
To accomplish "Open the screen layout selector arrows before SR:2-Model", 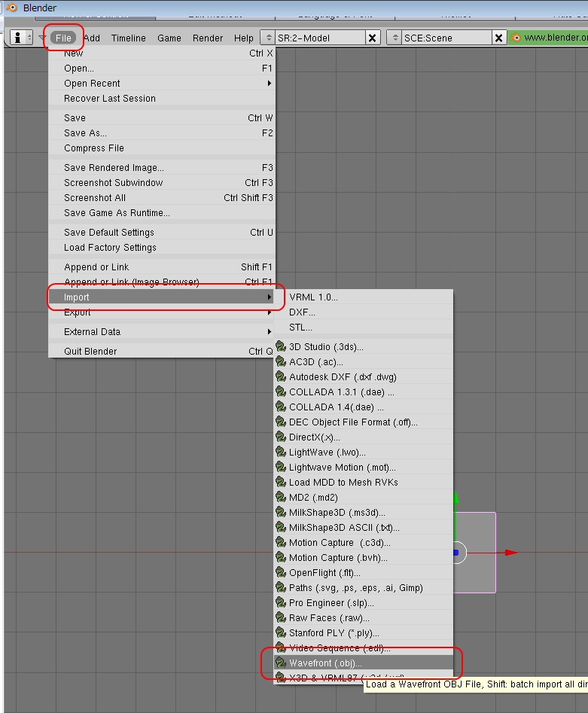I will point(268,38).
